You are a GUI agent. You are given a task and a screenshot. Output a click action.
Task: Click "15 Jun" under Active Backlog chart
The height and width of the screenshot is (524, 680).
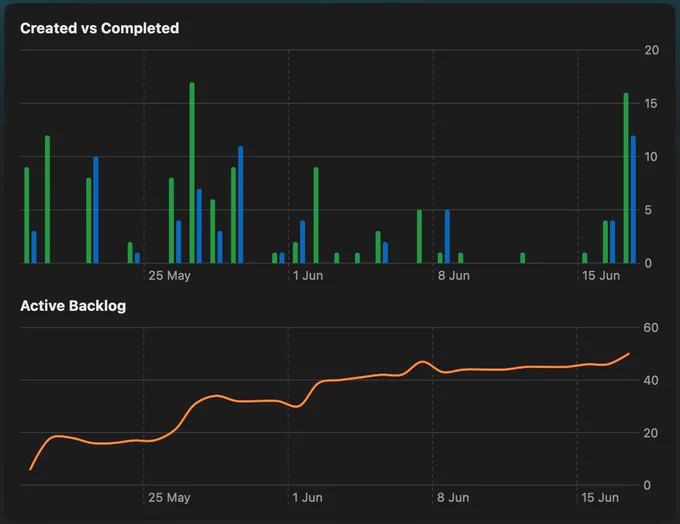click(600, 498)
